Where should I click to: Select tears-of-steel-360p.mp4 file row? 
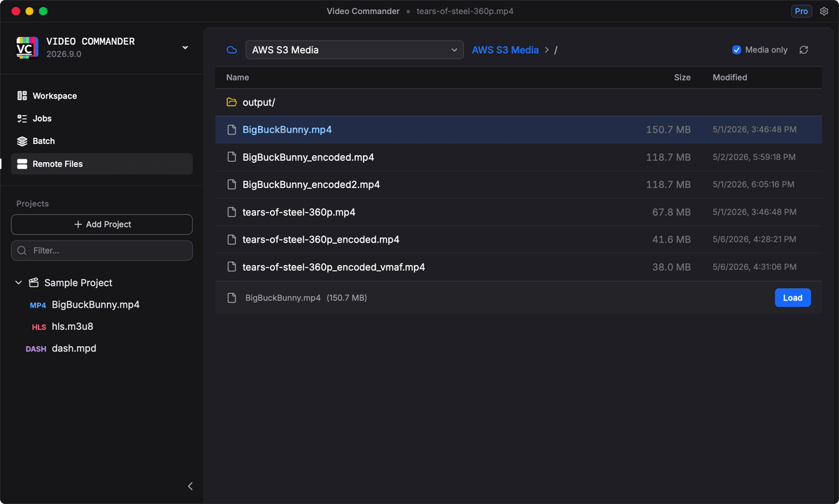(x=519, y=212)
